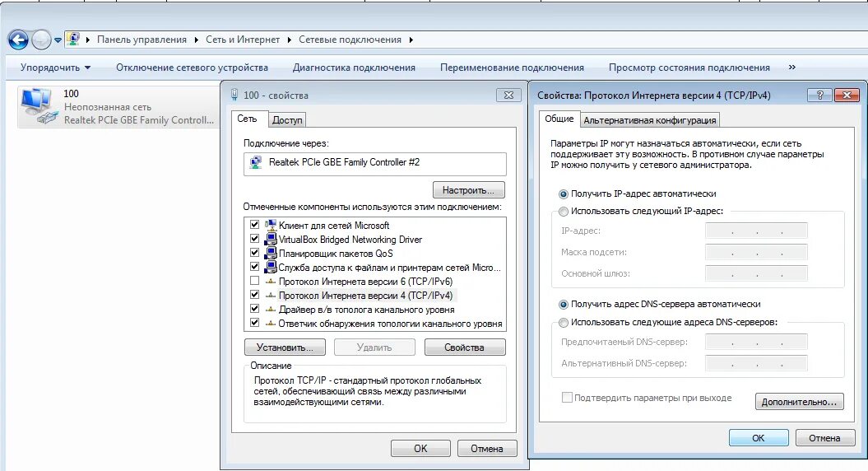
Task: Enable Протокол Интернета версии 6 checkbox
Action: (x=255, y=281)
